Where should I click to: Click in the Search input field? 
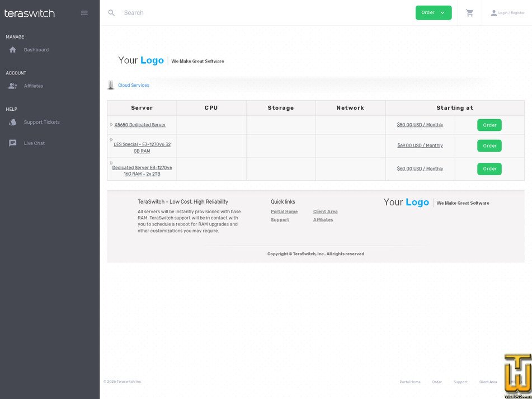pos(265,13)
